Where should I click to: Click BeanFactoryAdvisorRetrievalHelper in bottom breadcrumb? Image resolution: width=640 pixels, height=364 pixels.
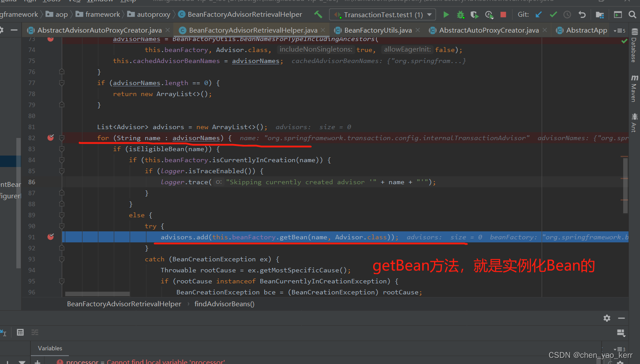[x=124, y=304]
